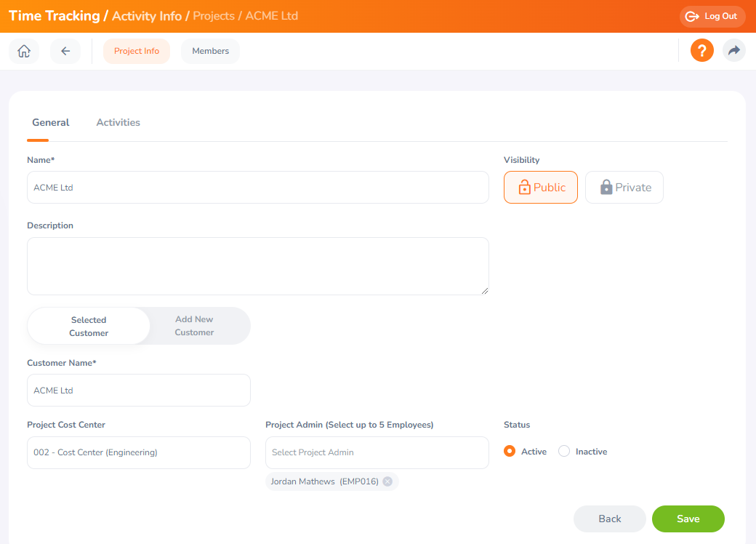Select the Active status radio button

509,451
